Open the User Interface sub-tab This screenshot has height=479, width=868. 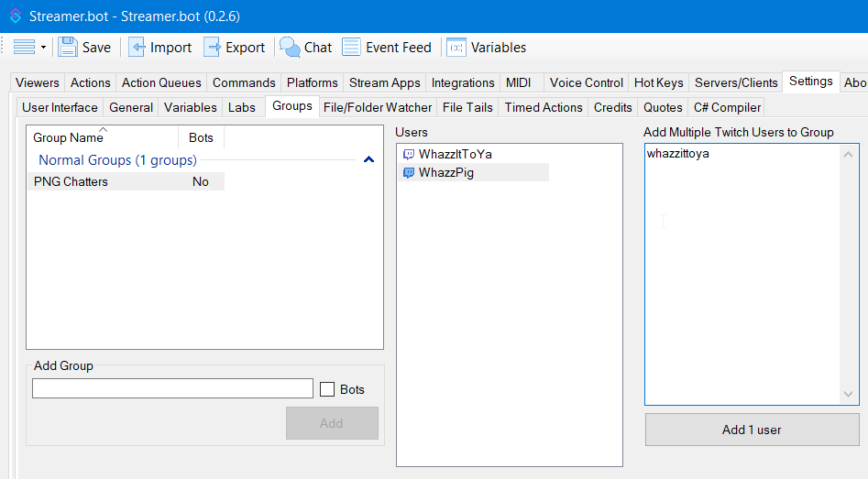(60, 107)
